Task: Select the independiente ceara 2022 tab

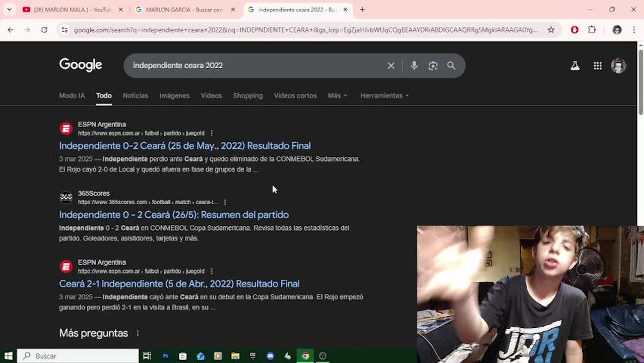Action: coord(297,10)
